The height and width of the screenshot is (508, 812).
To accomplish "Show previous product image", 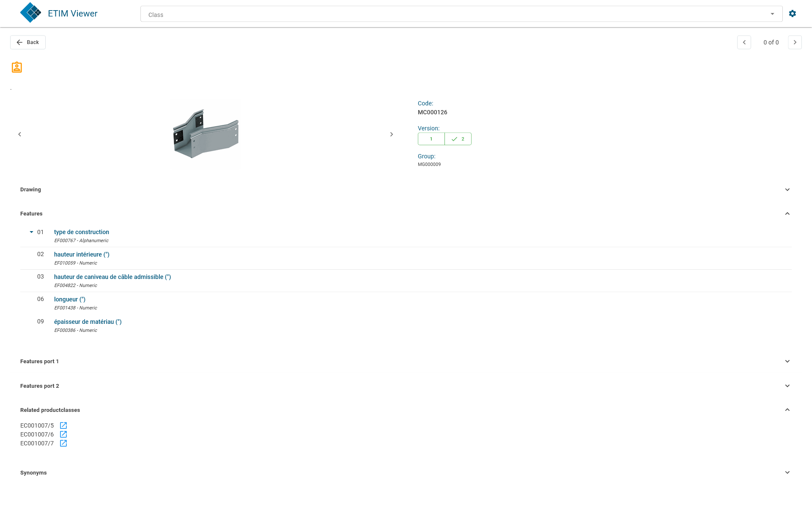I will coord(19,134).
